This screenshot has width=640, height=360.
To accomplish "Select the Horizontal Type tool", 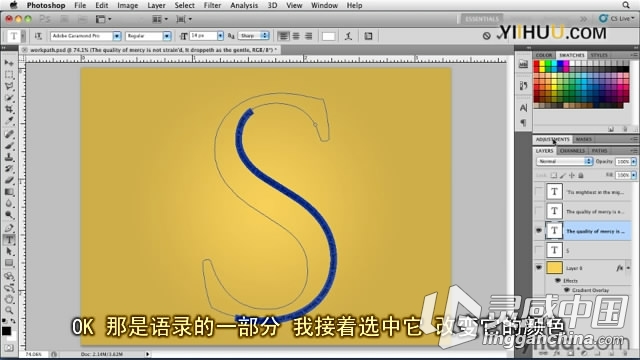I will tap(9, 240).
